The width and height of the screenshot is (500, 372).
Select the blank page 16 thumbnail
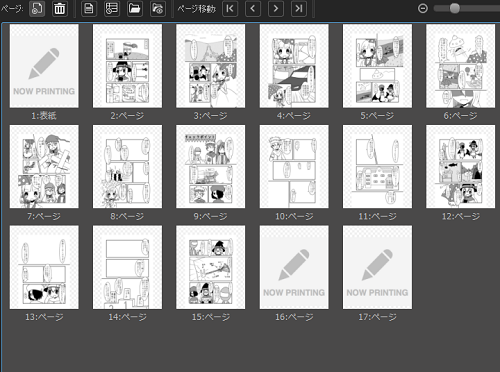pos(294,267)
